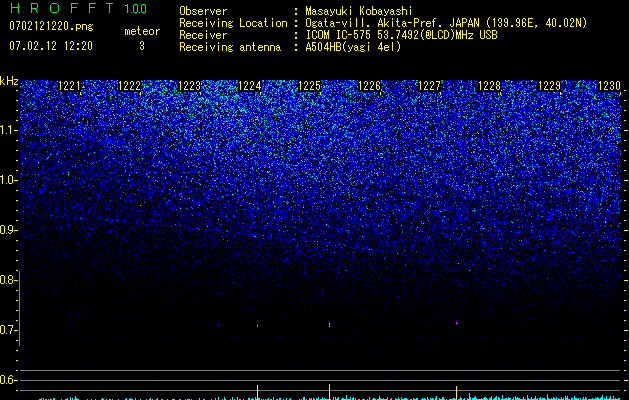The image size is (629, 400).
Task: Click the 1227 time axis label
Action: click(x=429, y=86)
